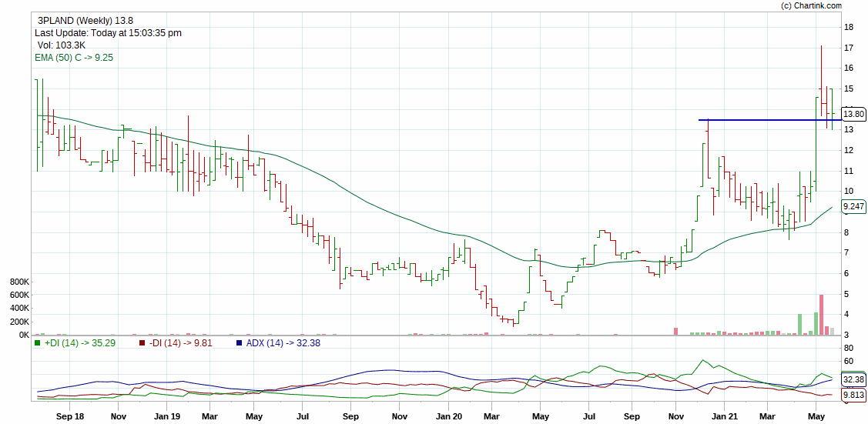The height and width of the screenshot is (424, 868).
Task: Click the 16 price axis label
Action: coord(849,68)
